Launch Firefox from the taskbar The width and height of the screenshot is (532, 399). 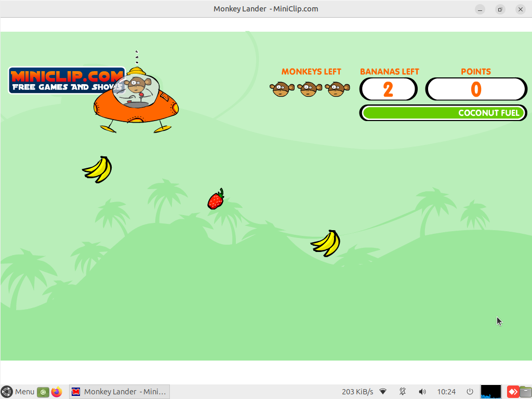[57, 392]
